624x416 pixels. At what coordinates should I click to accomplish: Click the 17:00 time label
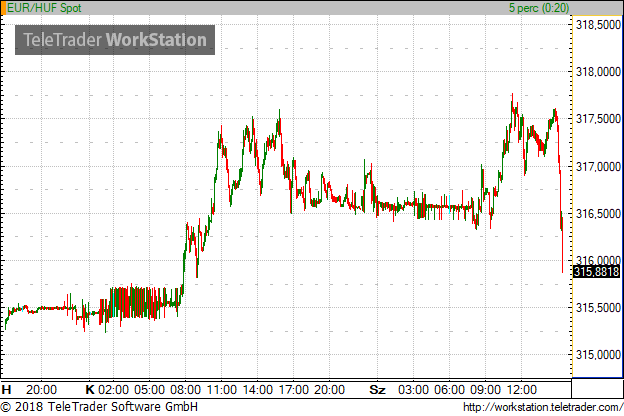(293, 389)
